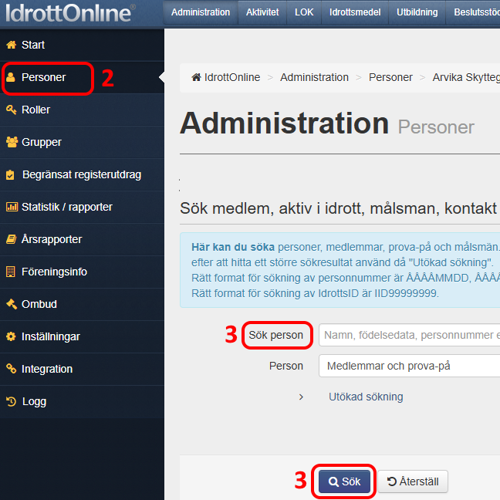Expand the Utökad sökning chevron
This screenshot has width=500, height=500.
301,397
